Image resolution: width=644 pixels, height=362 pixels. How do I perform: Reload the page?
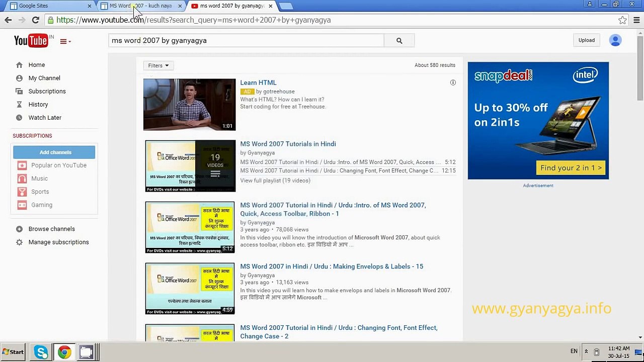pyautogui.click(x=35, y=20)
